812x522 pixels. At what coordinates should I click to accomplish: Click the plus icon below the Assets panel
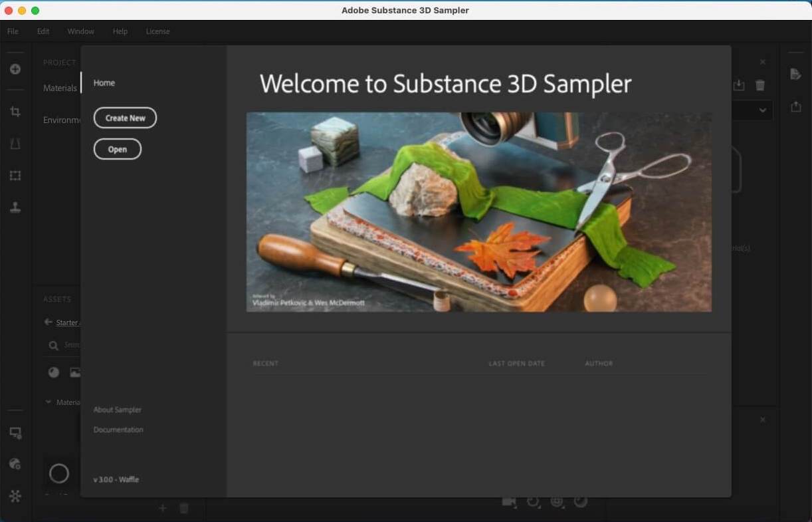coord(162,508)
